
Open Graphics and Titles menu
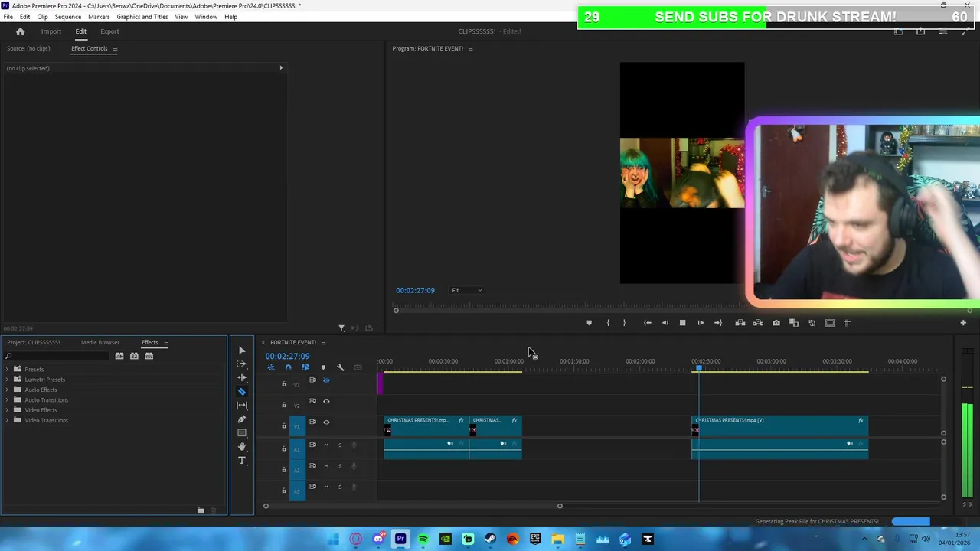click(x=142, y=17)
